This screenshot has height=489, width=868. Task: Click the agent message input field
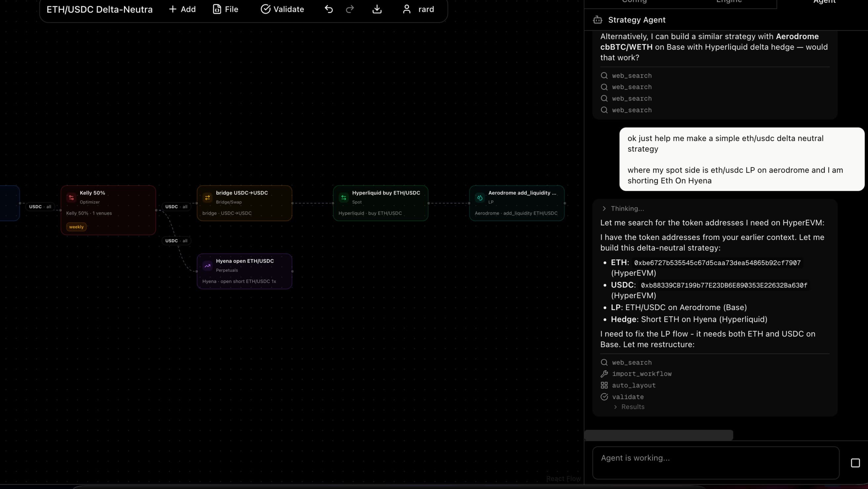point(715,463)
